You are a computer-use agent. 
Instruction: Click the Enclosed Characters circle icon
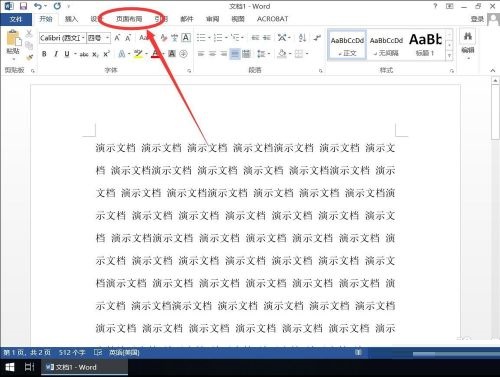click(x=183, y=54)
